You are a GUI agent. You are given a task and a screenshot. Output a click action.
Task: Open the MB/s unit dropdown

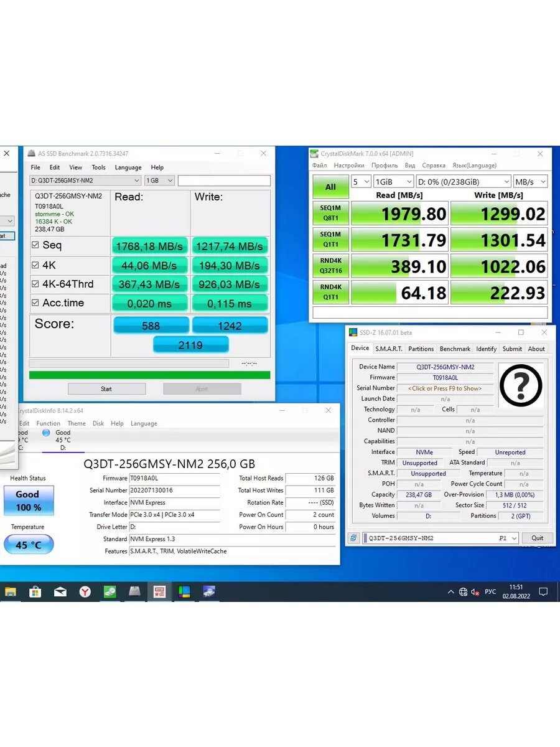(x=530, y=182)
